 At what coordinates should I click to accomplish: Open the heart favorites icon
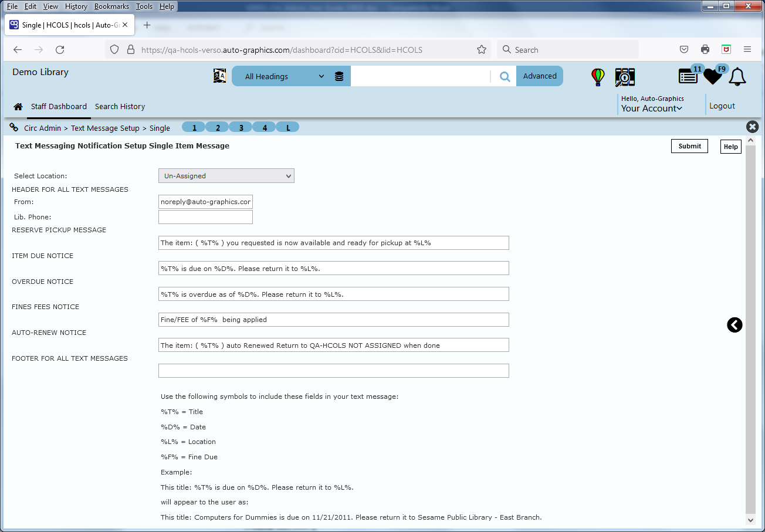coord(713,76)
